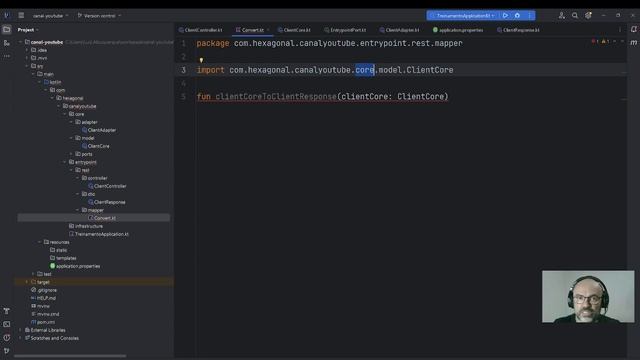This screenshot has width=640, height=360.
Task: Open the Structure tool window icon
Action: (x=7, y=43)
